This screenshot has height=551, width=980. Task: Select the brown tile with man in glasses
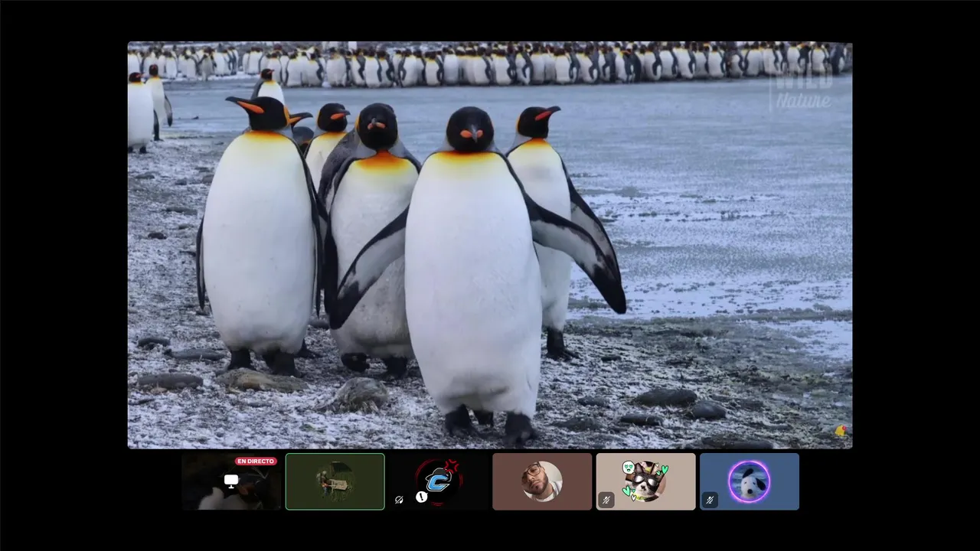542,481
